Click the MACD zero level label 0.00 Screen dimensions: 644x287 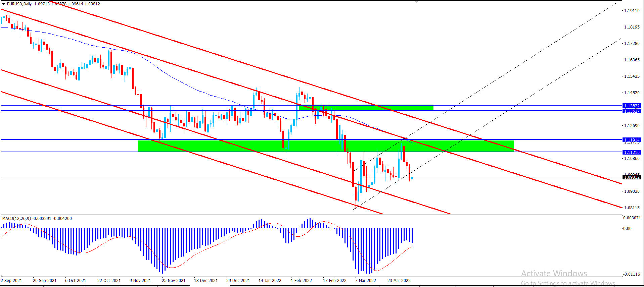click(x=627, y=229)
